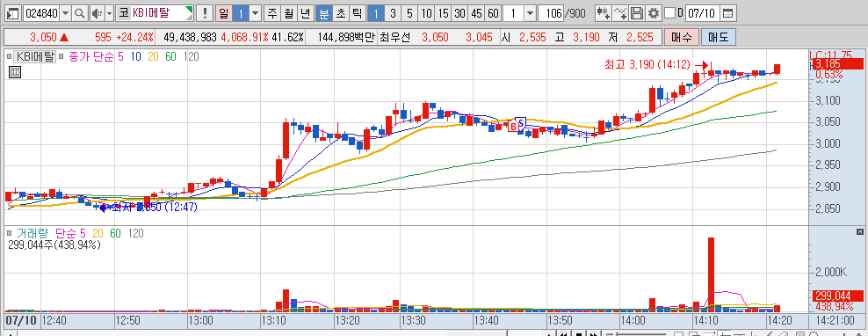Select the 30-minute interval button
Image resolution: width=868 pixels, height=336 pixels.
click(x=459, y=12)
